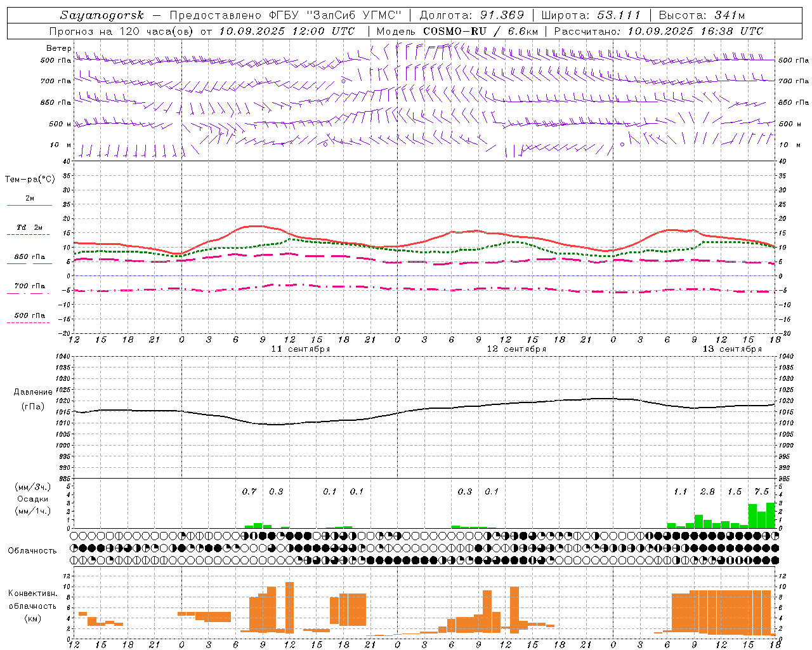Select the Тем-ра(°C) temperature panel label
The width and height of the screenshot is (812, 650).
(30, 180)
